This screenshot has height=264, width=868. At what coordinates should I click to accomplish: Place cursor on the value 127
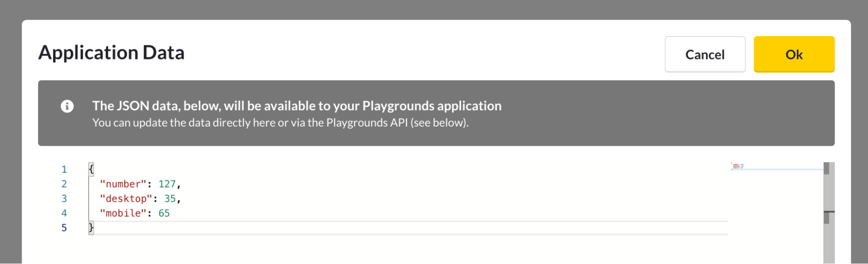(x=167, y=184)
